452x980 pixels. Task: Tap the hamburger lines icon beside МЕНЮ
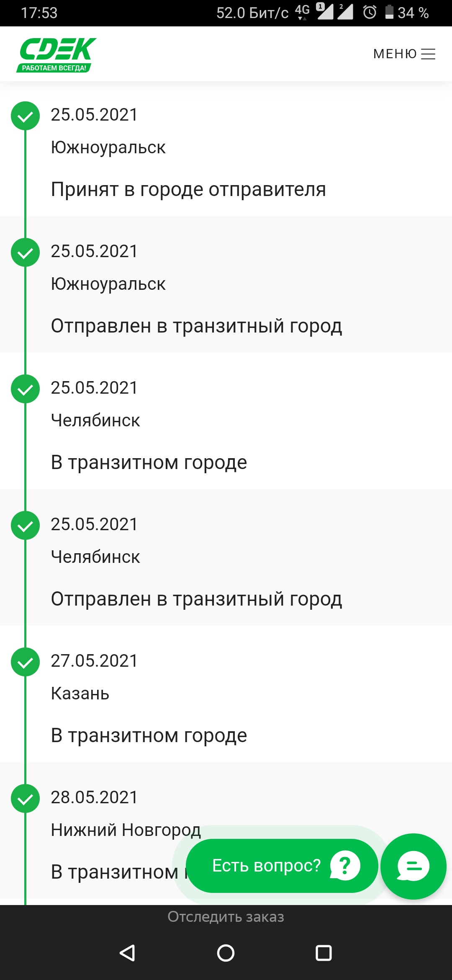428,54
